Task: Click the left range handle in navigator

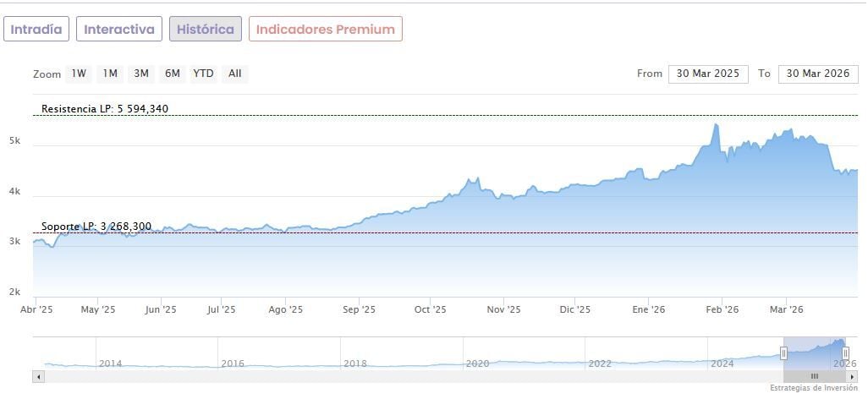Action: pyautogui.click(x=784, y=353)
